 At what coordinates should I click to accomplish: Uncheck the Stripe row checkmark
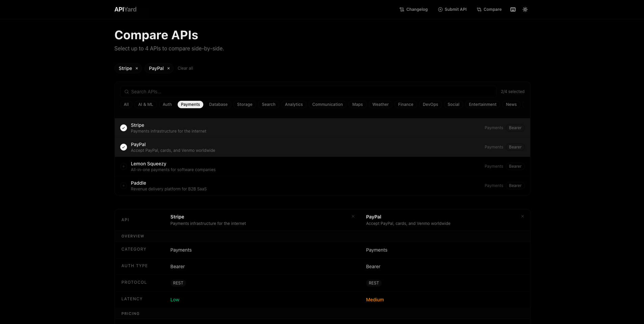[x=124, y=128]
